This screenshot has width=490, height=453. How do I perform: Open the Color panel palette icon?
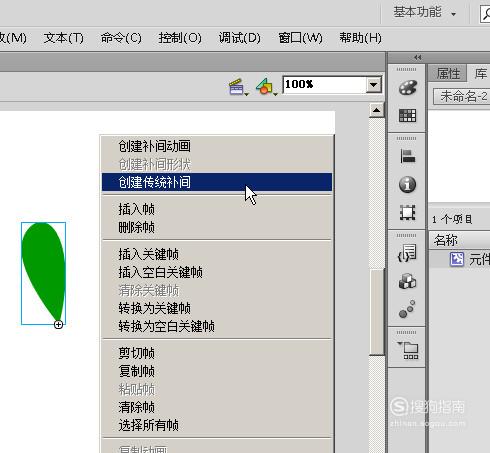click(x=407, y=88)
